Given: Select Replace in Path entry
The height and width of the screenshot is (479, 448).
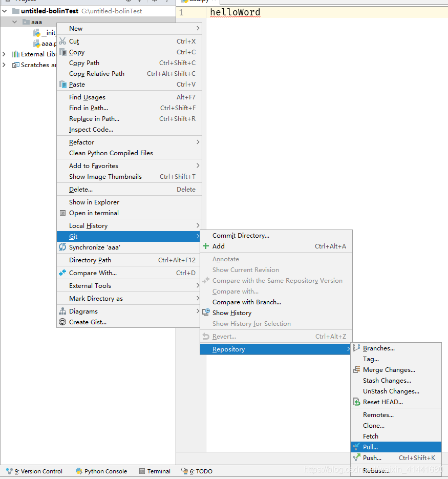Looking at the screenshot, I should (129, 118).
